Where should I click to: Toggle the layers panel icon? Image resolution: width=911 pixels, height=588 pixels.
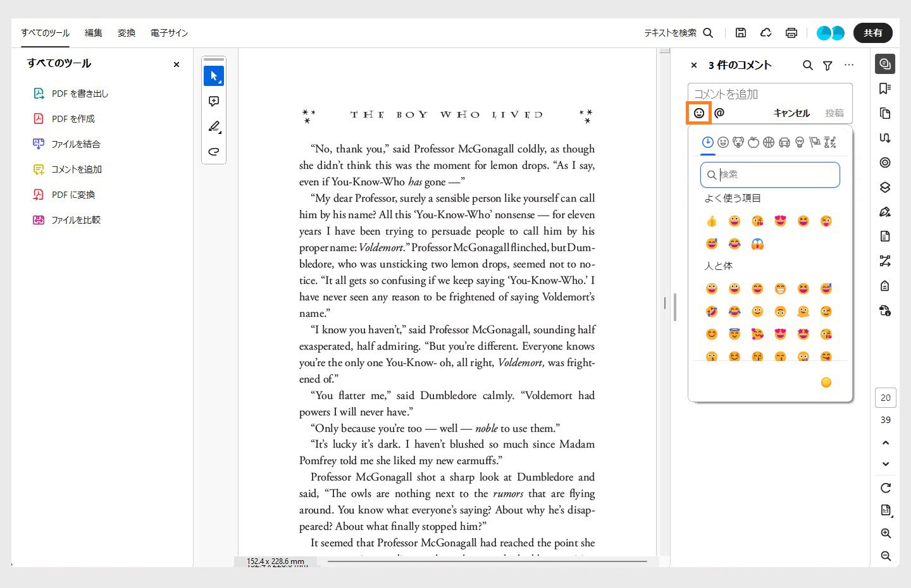pos(885,187)
